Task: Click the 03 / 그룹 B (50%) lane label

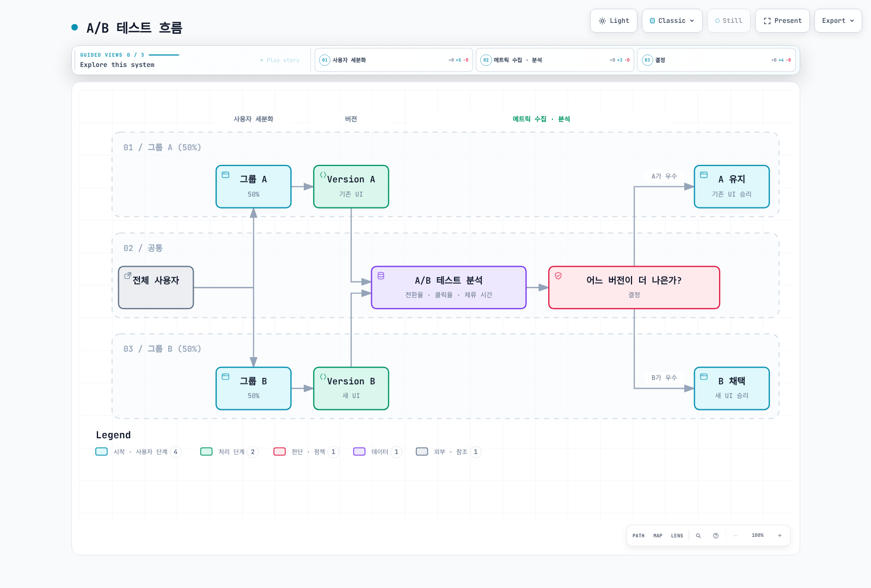Action: click(162, 349)
